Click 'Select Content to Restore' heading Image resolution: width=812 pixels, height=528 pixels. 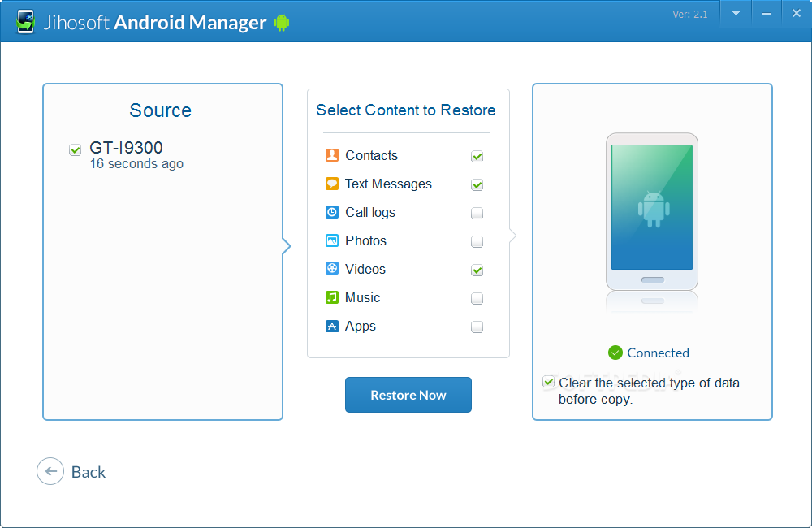tap(406, 110)
